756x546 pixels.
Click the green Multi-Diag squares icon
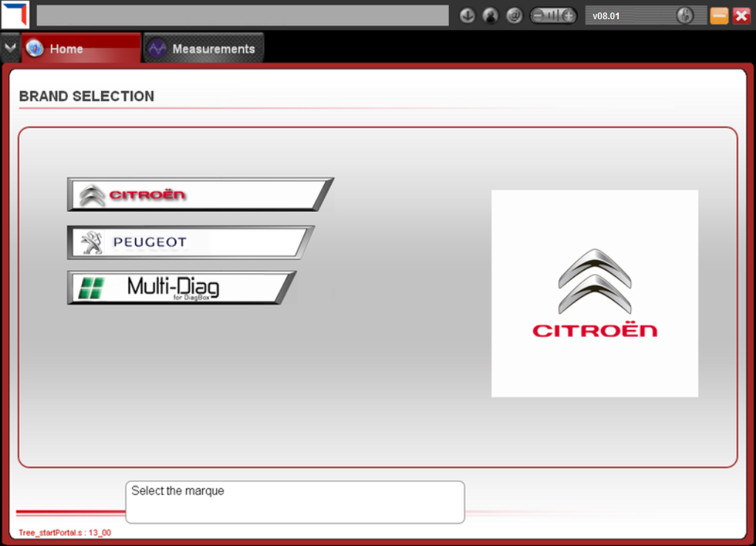(x=91, y=288)
